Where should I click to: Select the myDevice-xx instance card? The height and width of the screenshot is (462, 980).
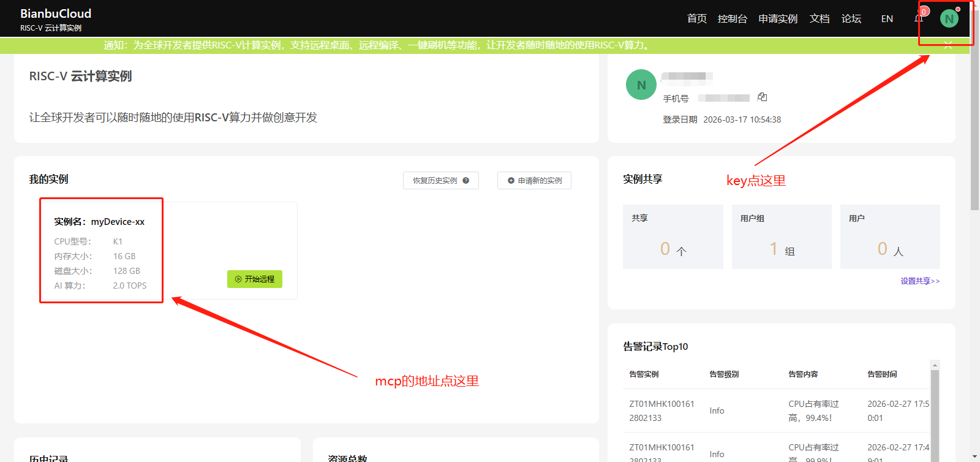click(x=102, y=250)
